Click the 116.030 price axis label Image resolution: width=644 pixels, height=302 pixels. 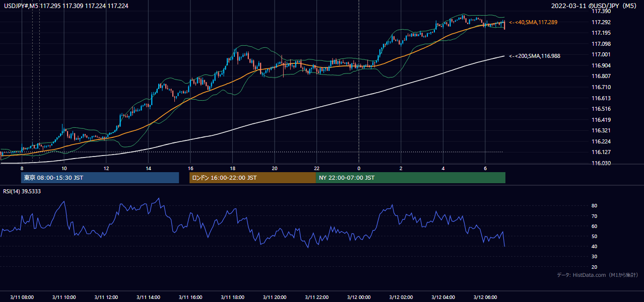(x=601, y=163)
